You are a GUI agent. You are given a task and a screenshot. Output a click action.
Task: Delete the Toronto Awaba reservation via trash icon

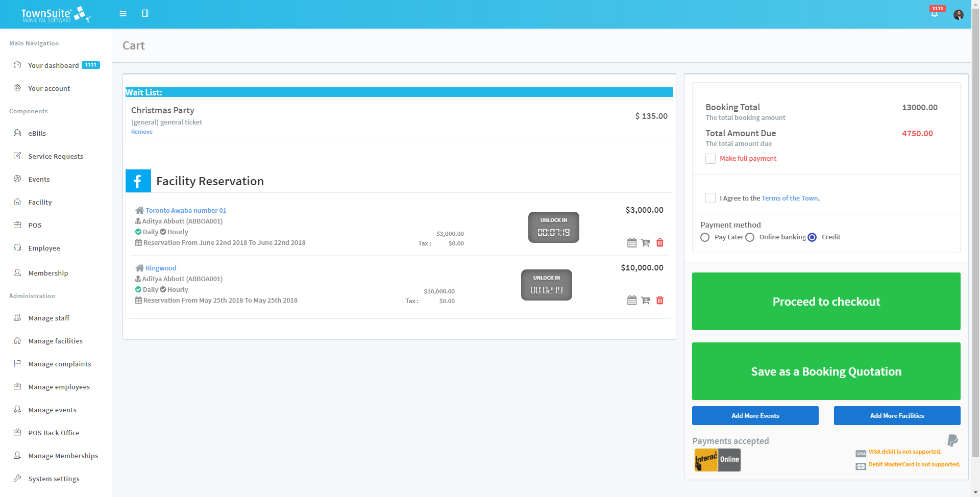point(659,243)
